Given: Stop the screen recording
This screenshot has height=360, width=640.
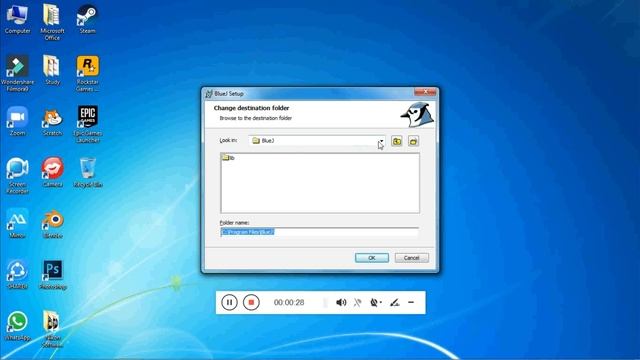Looking at the screenshot, I should (x=251, y=302).
